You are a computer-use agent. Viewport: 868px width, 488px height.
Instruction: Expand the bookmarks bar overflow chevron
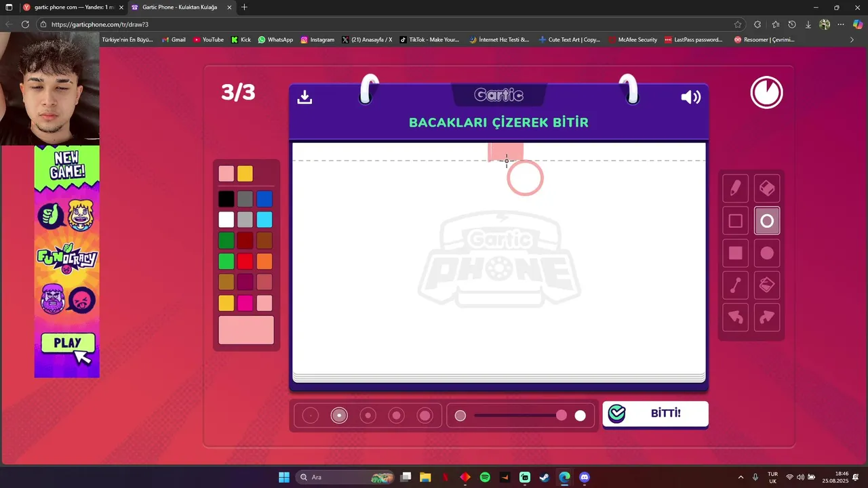click(x=852, y=40)
